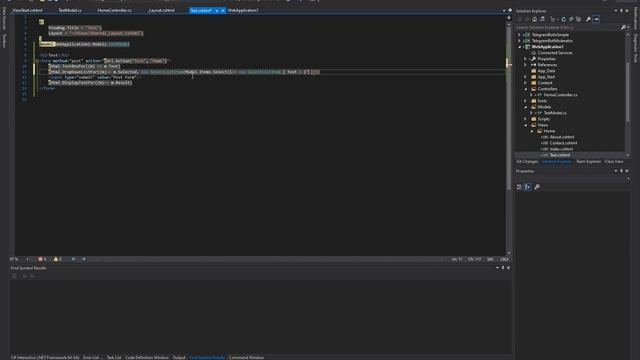Click Property Pages wrench icon in Properties panel
This screenshot has height=360, width=640.
click(x=537, y=187)
